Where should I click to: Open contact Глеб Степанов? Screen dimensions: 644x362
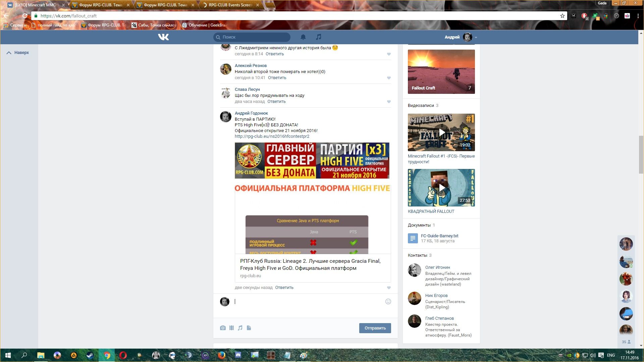[x=439, y=318]
